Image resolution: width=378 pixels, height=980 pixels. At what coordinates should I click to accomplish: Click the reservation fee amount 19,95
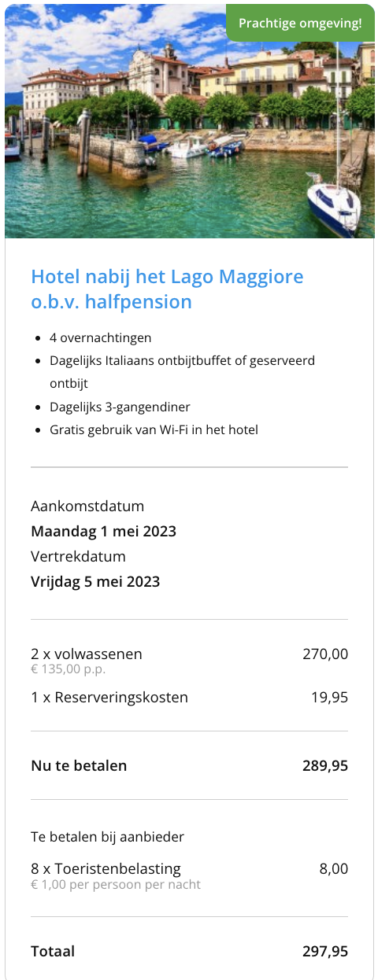[x=329, y=697]
